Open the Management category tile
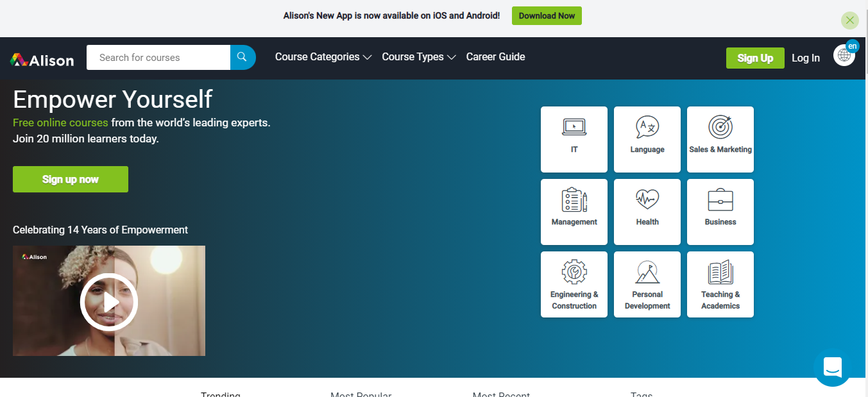Viewport: 868px width, 397px height. 574,212
